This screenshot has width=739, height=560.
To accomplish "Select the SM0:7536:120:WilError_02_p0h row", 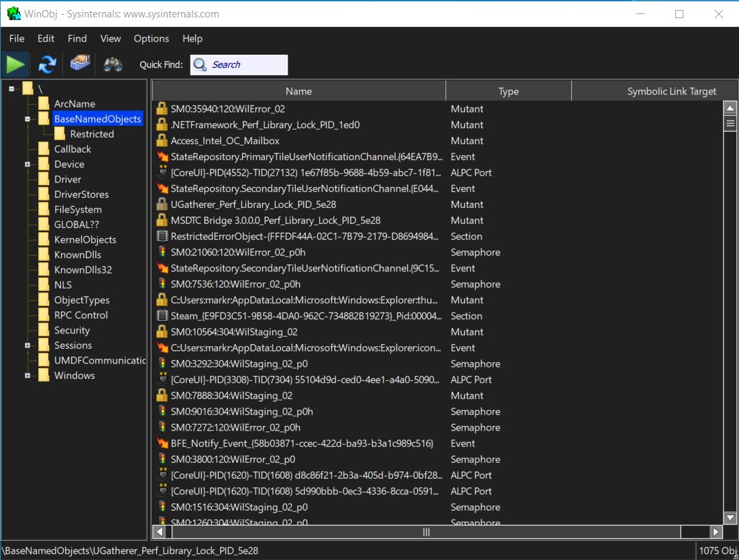I will [x=437, y=284].
